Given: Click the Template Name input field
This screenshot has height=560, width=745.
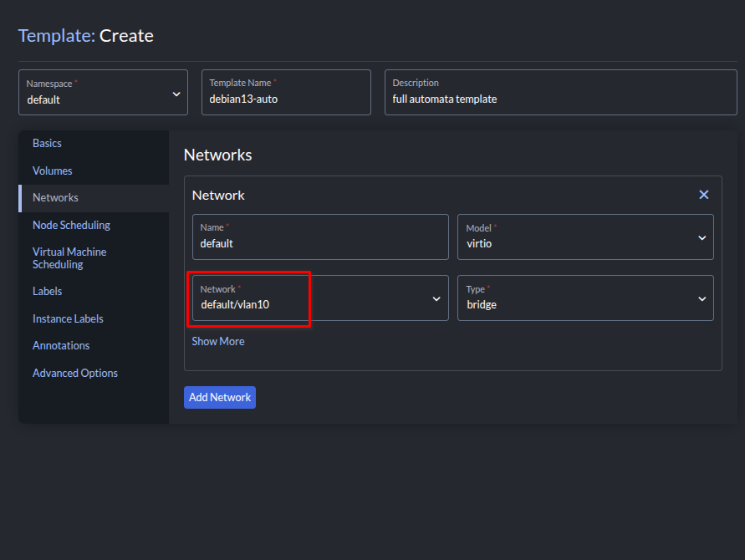Looking at the screenshot, I should coord(285,99).
